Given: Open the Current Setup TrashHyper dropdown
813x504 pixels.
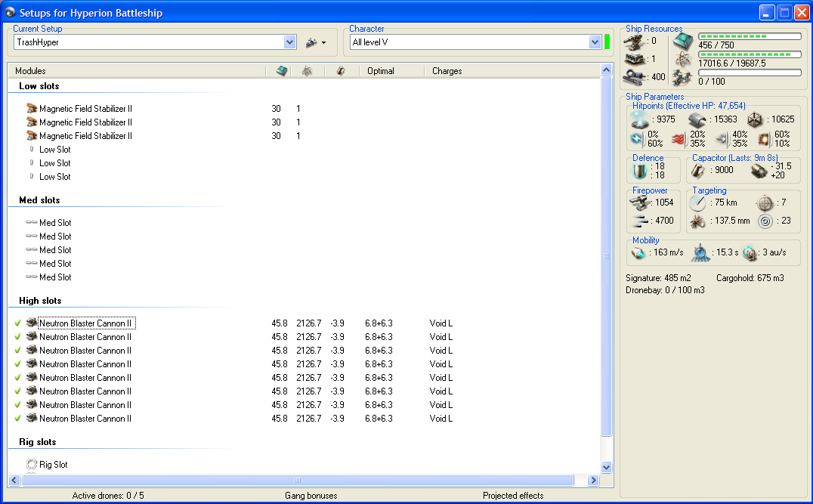Looking at the screenshot, I should (x=289, y=42).
